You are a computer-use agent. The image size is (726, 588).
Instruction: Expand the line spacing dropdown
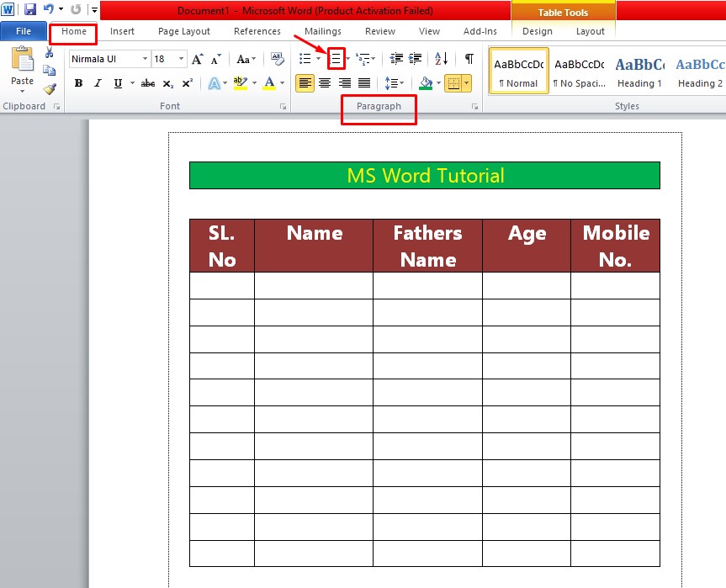click(x=394, y=83)
